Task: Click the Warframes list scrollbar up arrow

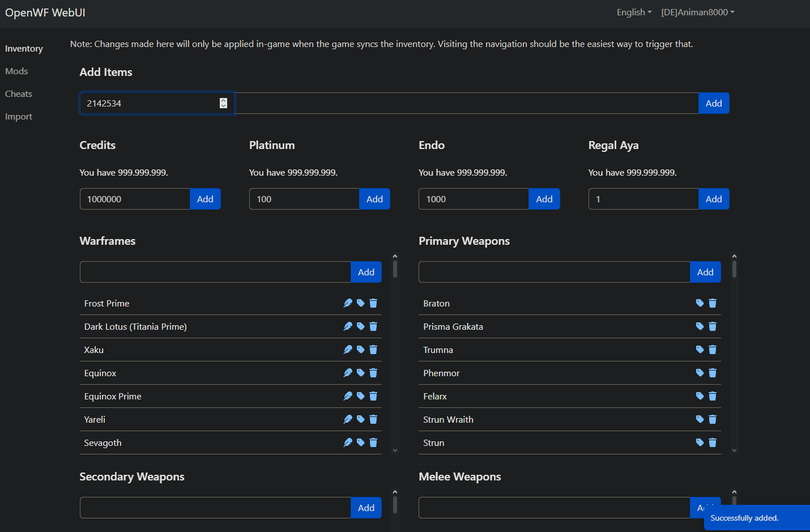Action: click(x=395, y=256)
